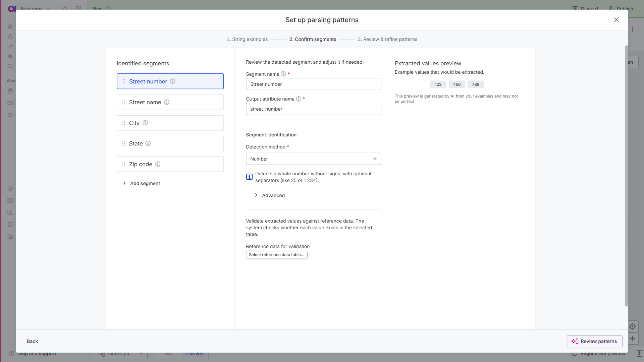Open the Select reference data table picker

[276, 255]
